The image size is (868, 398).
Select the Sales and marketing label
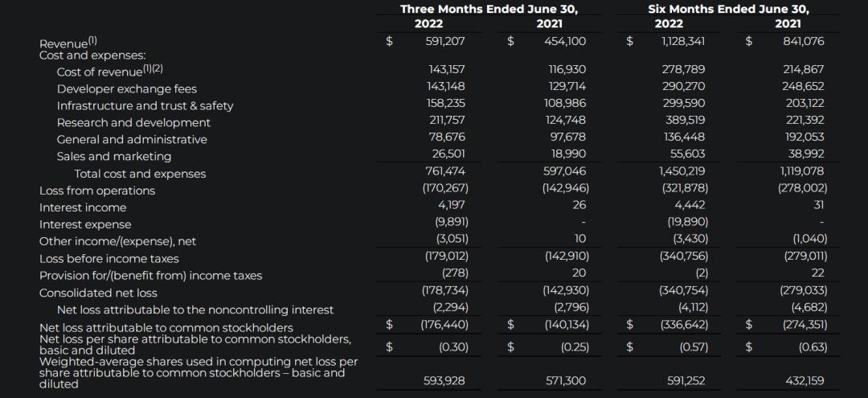tap(113, 156)
